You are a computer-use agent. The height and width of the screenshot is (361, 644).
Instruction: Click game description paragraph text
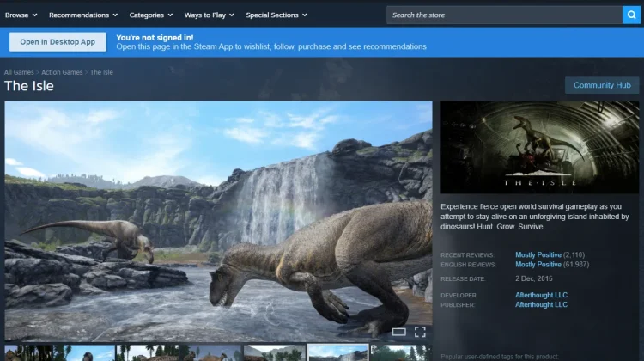[x=535, y=217]
